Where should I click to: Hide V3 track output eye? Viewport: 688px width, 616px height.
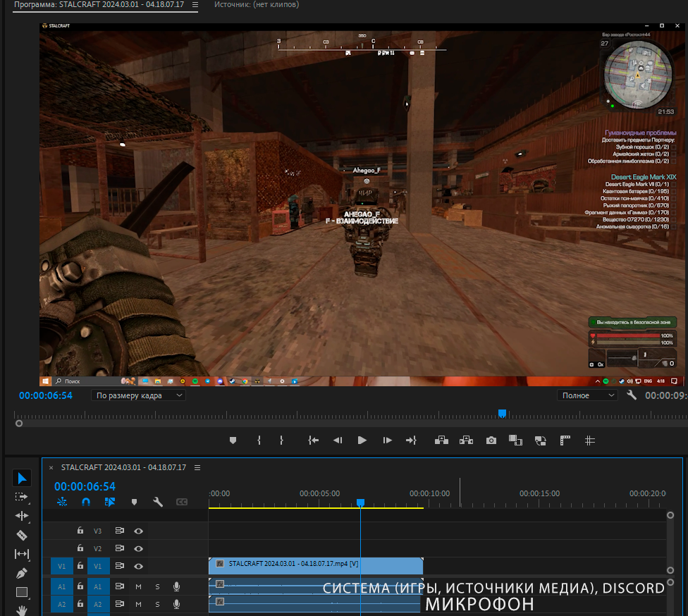tap(139, 531)
